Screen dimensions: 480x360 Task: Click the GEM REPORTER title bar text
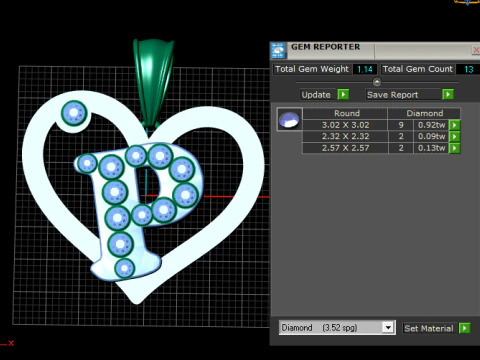point(325,47)
